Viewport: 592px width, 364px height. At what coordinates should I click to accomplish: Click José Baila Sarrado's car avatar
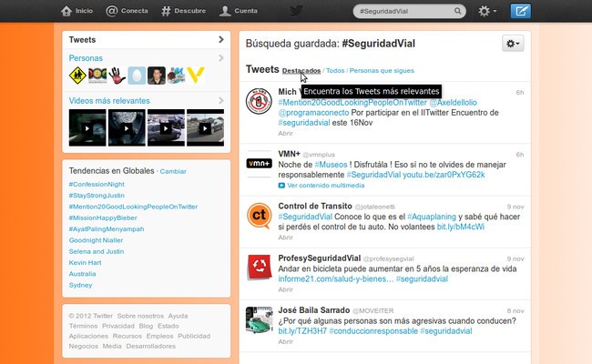point(259,319)
